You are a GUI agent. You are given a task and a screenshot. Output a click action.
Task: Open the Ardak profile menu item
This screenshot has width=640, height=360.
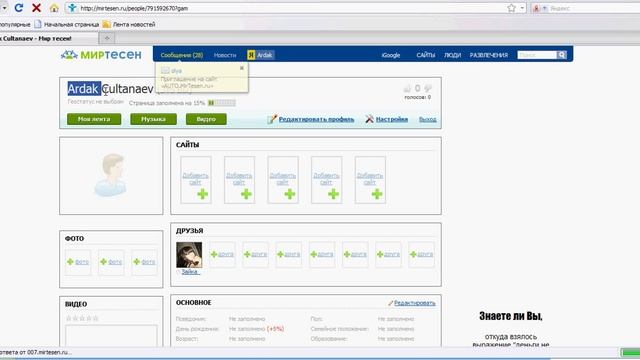pos(265,55)
